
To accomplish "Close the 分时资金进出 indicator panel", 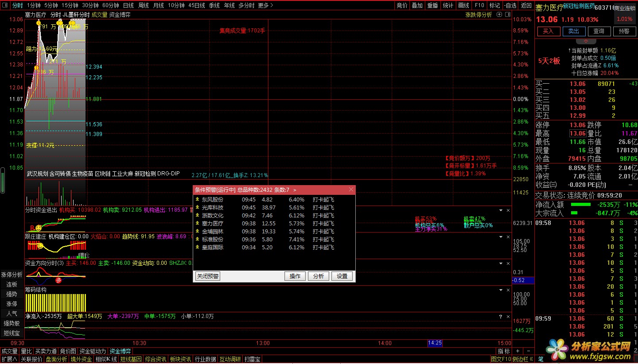I will (x=508, y=210).
